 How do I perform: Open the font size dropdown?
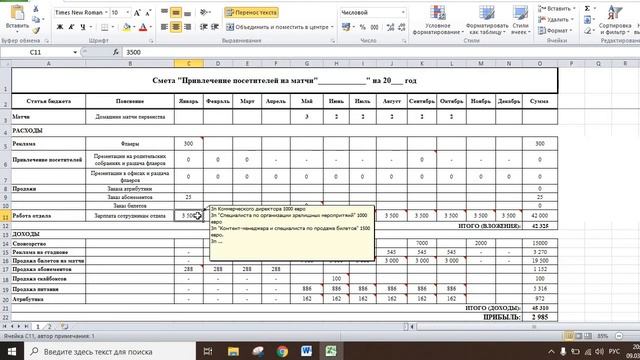click(x=128, y=13)
